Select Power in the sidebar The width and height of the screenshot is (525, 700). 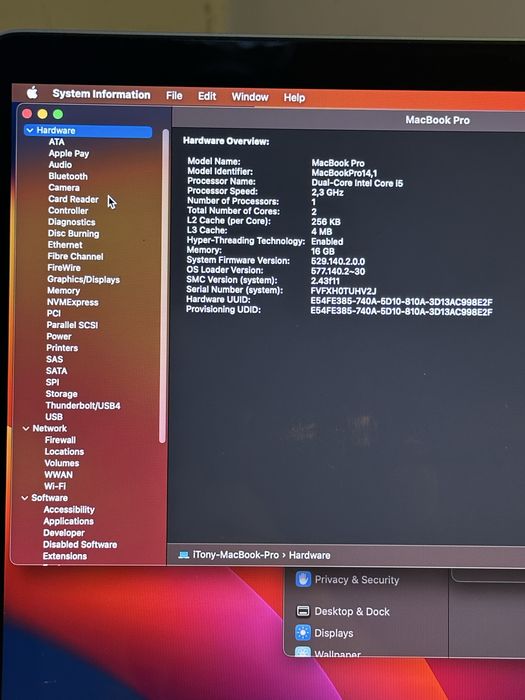(x=58, y=336)
